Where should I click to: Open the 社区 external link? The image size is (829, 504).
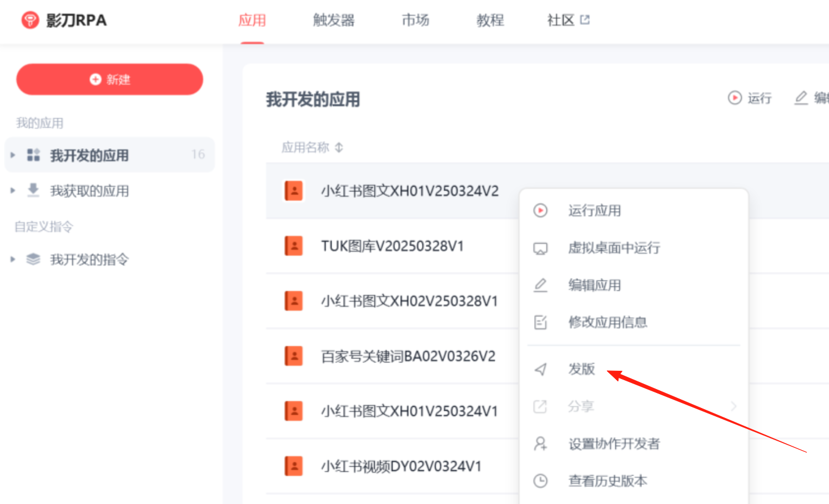tap(567, 21)
